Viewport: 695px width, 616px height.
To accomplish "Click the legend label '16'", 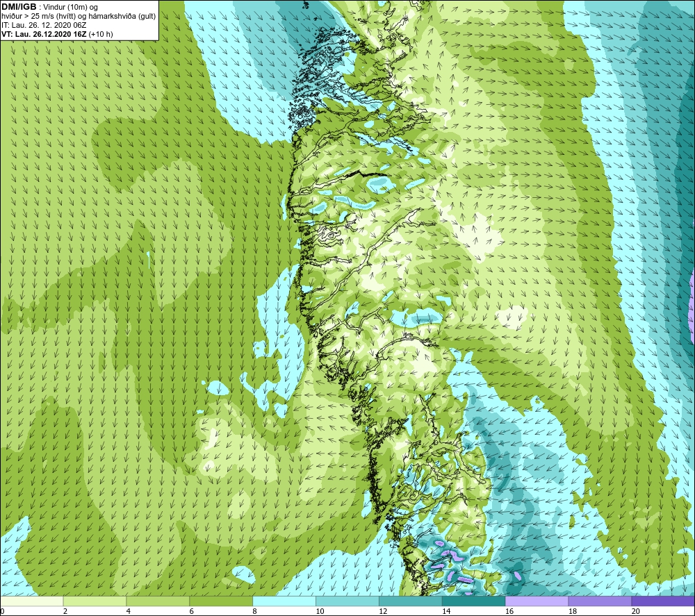I will point(509,611).
